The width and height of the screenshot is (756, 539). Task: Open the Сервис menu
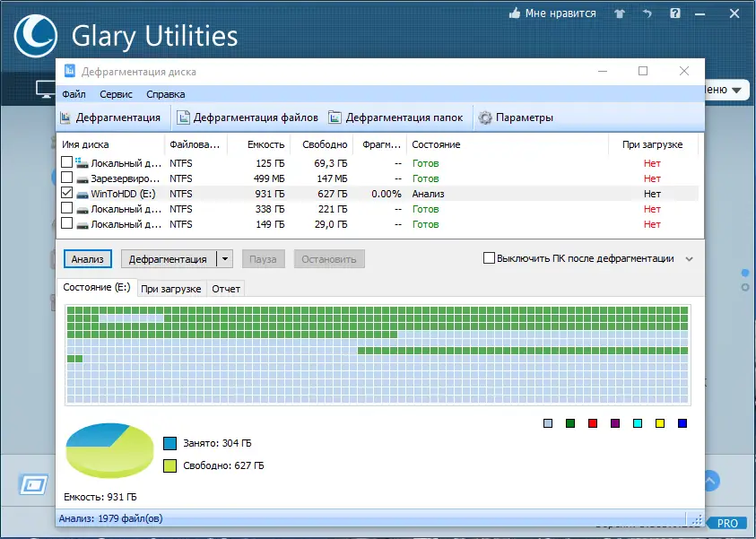click(116, 94)
